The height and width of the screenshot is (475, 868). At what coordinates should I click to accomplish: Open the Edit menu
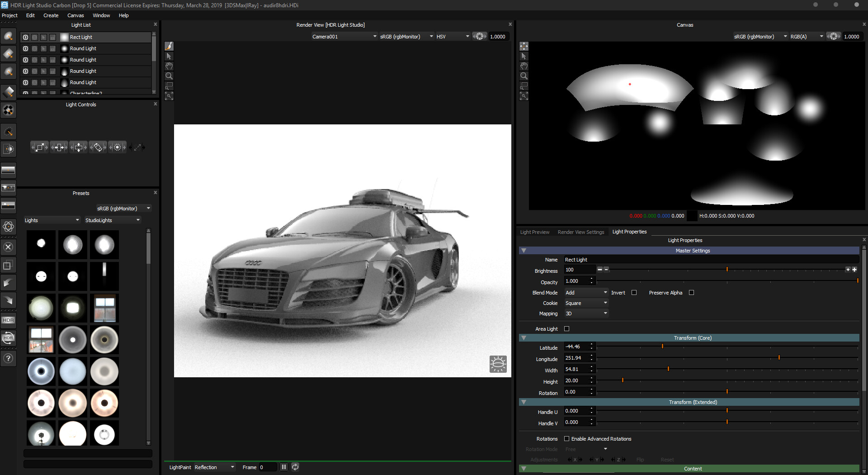click(30, 15)
